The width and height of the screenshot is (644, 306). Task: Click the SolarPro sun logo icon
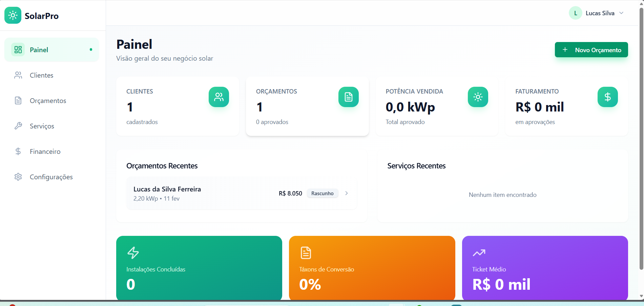[13, 15]
